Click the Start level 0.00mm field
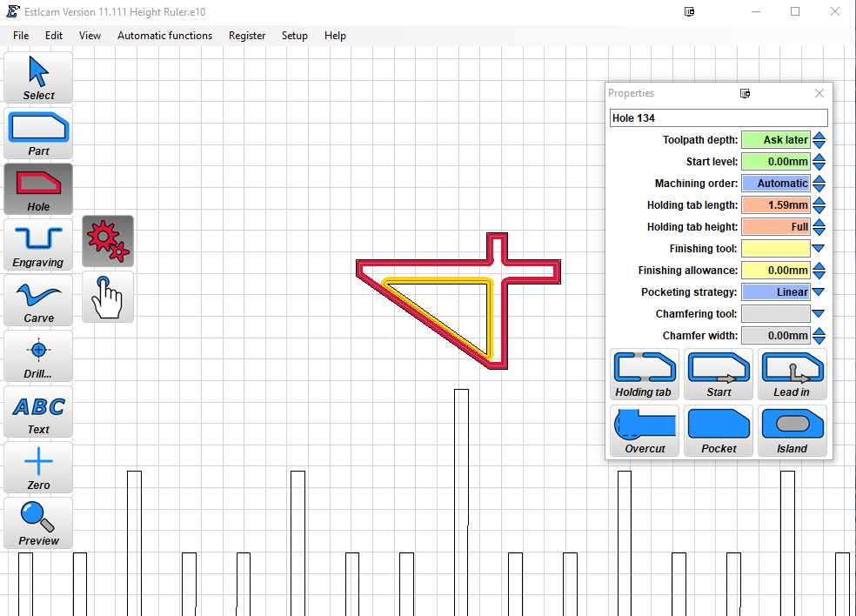The width and height of the screenshot is (856, 616). pos(776,162)
